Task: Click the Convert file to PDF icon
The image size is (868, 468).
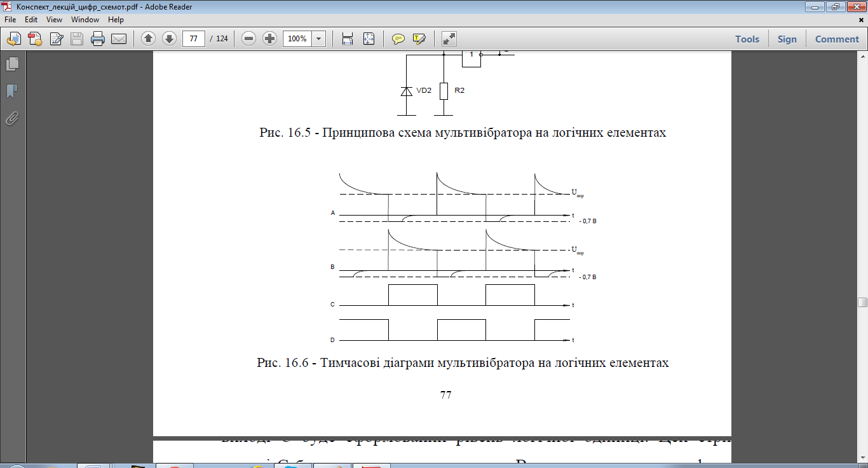Action: click(x=35, y=39)
